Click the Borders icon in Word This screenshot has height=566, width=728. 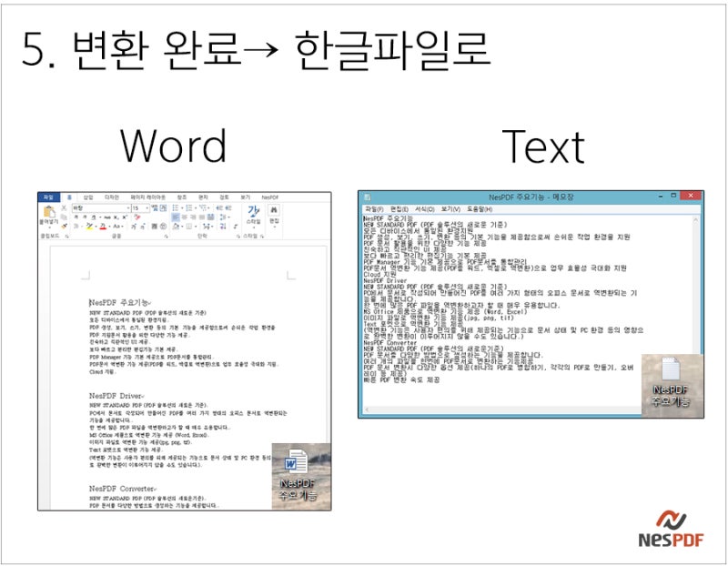coord(188,226)
